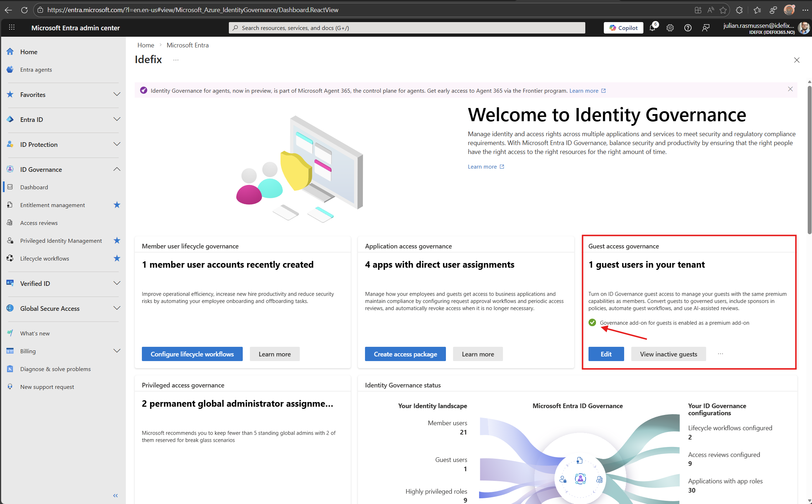The image size is (812, 504).
Task: Click the Home breadcrumb link
Action: (x=146, y=45)
